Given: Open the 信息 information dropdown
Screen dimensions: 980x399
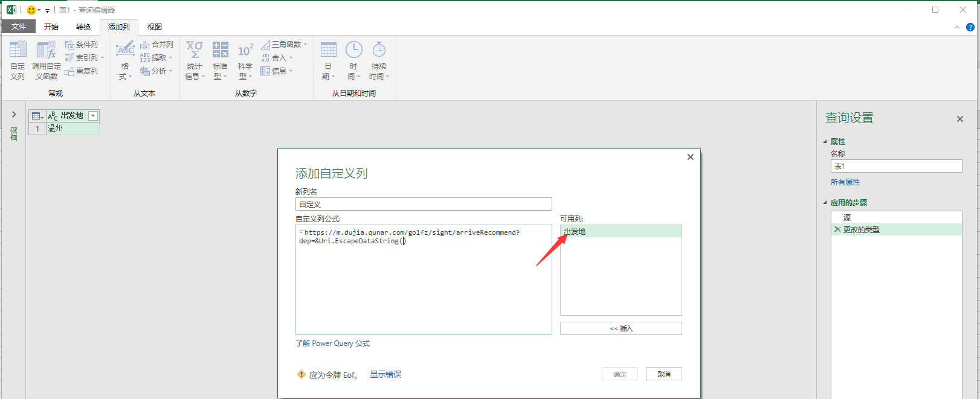Looking at the screenshot, I should click(x=277, y=71).
